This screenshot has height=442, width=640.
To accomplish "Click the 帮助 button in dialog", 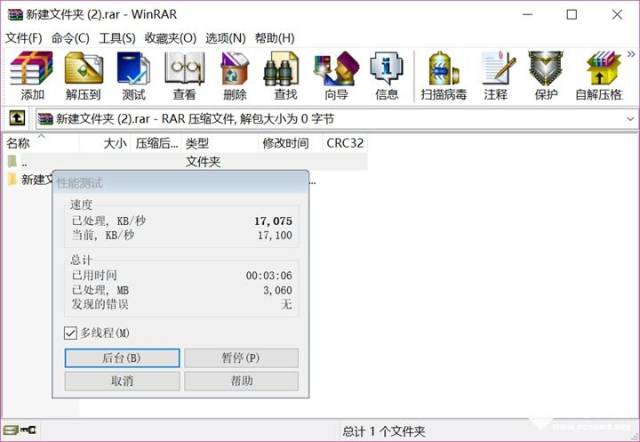I will pos(241,381).
